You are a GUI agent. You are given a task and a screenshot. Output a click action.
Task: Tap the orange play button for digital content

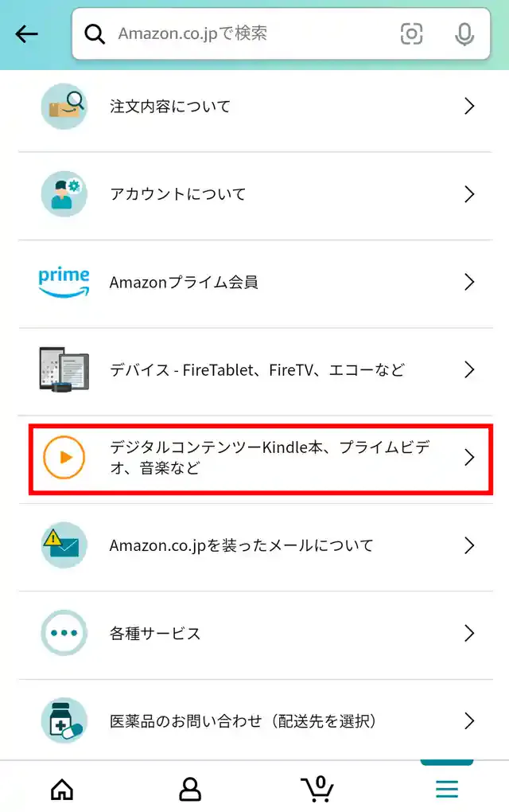(63, 458)
